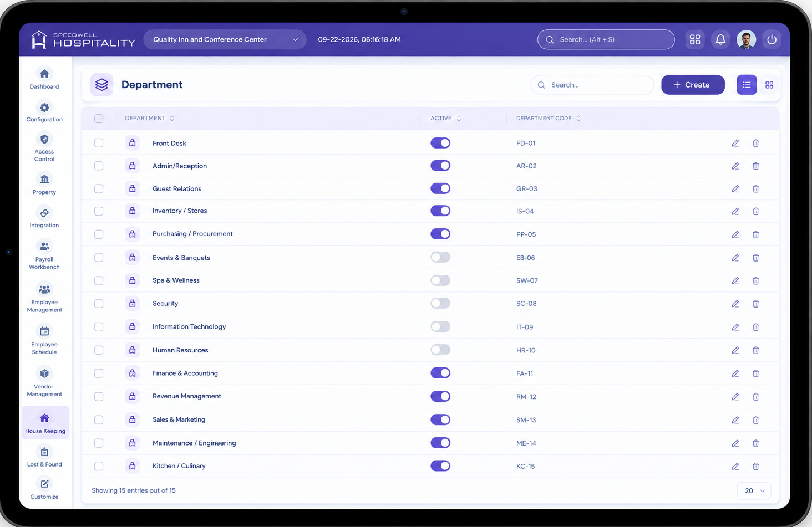
Task: Delete the Kitchen / Culinary department
Action: tap(755, 467)
